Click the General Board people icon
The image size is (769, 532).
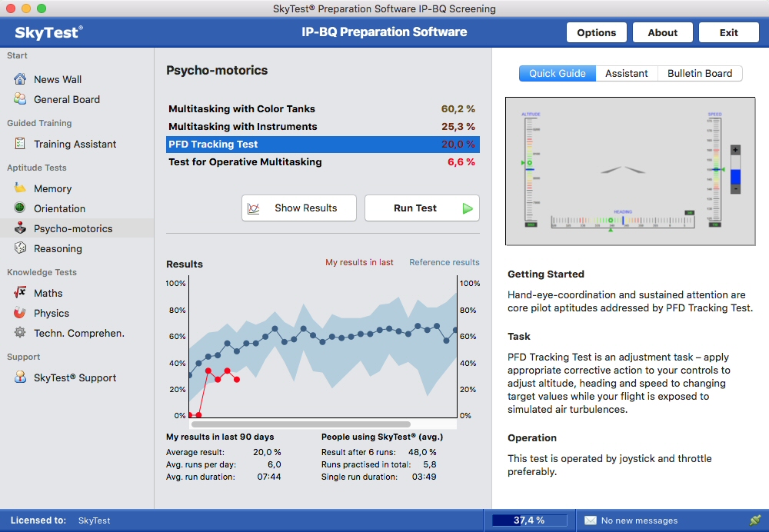tap(20, 99)
